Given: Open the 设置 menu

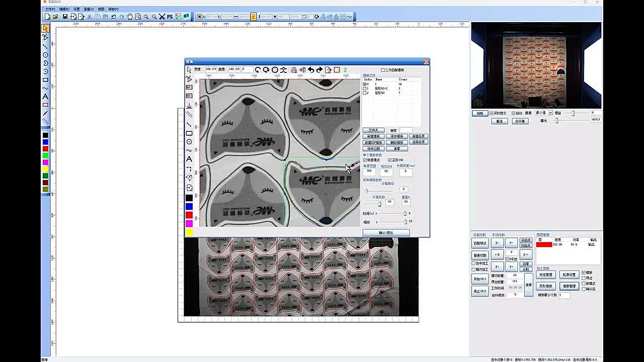Looking at the screenshot, I should 76,9.
